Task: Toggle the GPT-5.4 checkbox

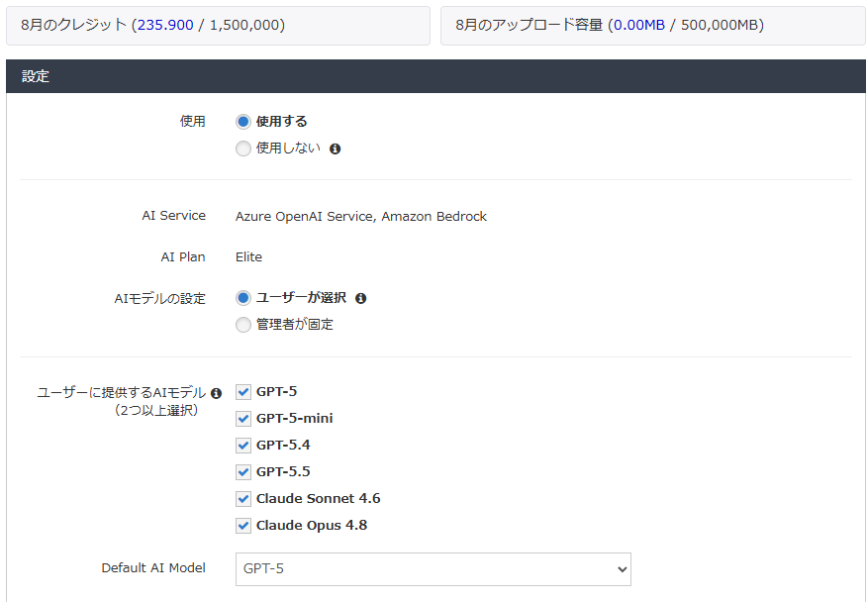Action: 243,446
